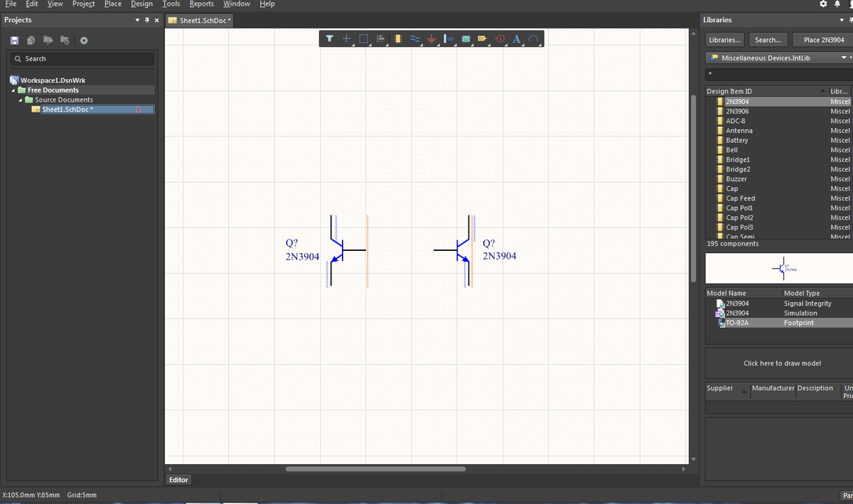Open the settings gear in the title bar
Image resolution: width=853 pixels, height=504 pixels.
point(824,4)
